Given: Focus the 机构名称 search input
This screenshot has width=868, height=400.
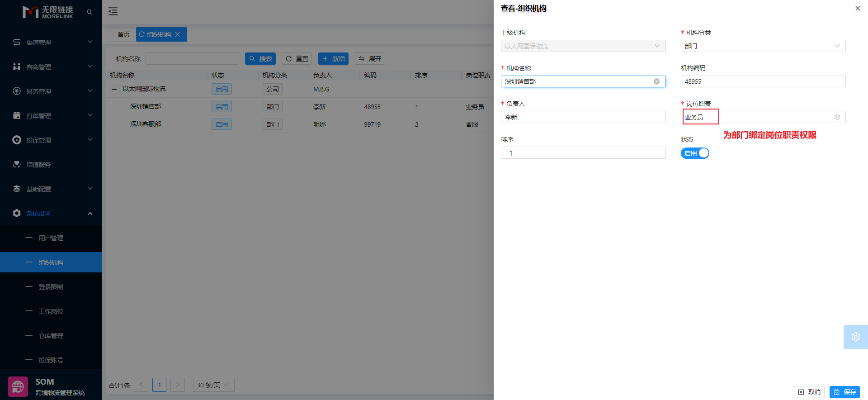Looking at the screenshot, I should click(x=192, y=59).
